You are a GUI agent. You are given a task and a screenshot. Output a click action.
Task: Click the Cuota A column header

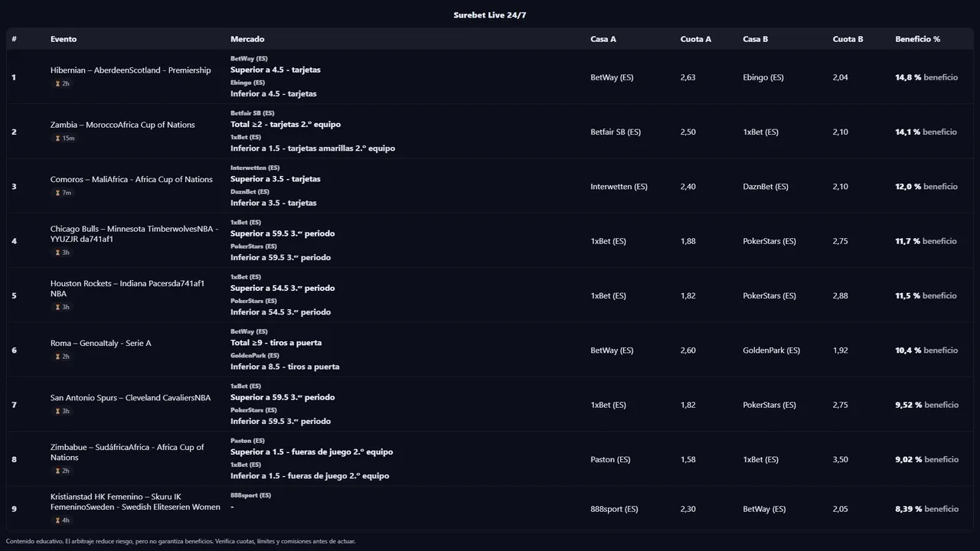pyautogui.click(x=695, y=39)
